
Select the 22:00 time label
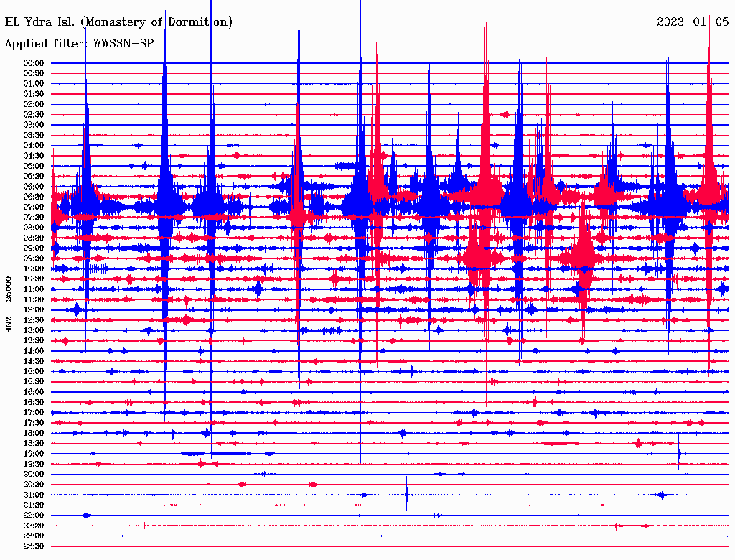click(x=34, y=516)
